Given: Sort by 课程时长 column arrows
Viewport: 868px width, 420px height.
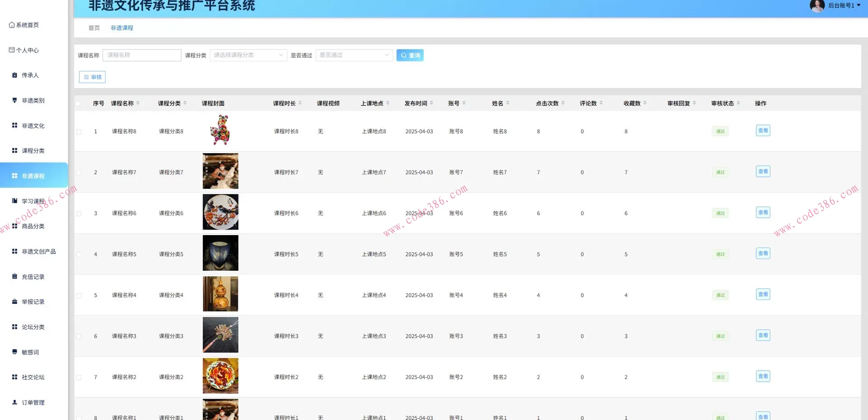Looking at the screenshot, I should pos(300,103).
